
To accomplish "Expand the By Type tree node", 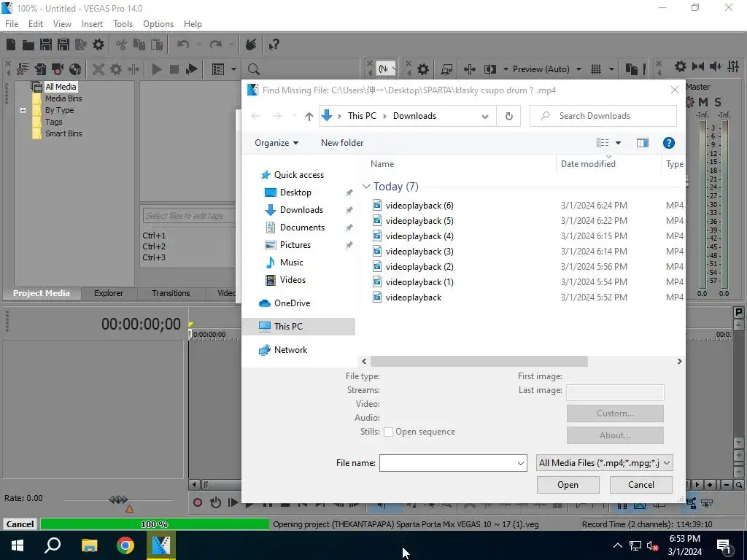I will [x=23, y=111].
